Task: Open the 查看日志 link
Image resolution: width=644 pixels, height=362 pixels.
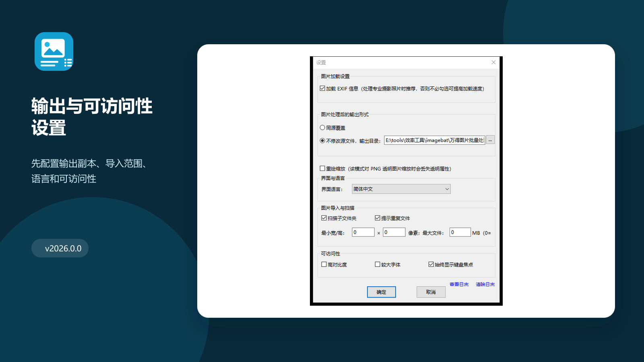Action: 459,284
